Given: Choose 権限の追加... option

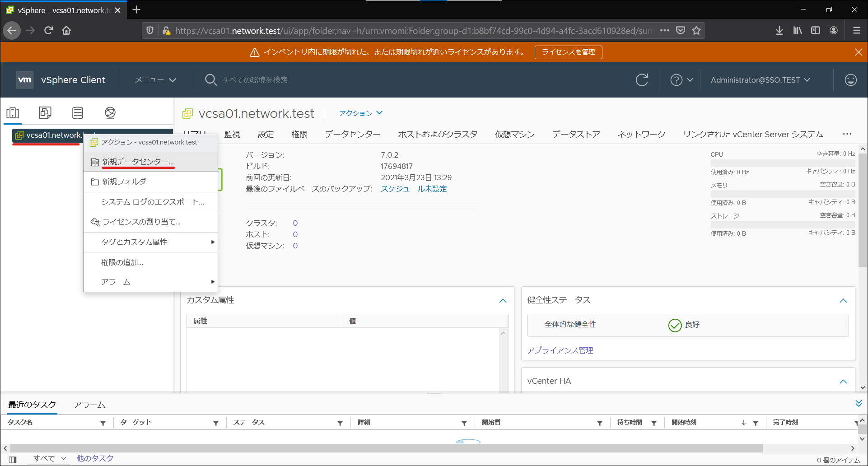Looking at the screenshot, I should click(x=150, y=262).
